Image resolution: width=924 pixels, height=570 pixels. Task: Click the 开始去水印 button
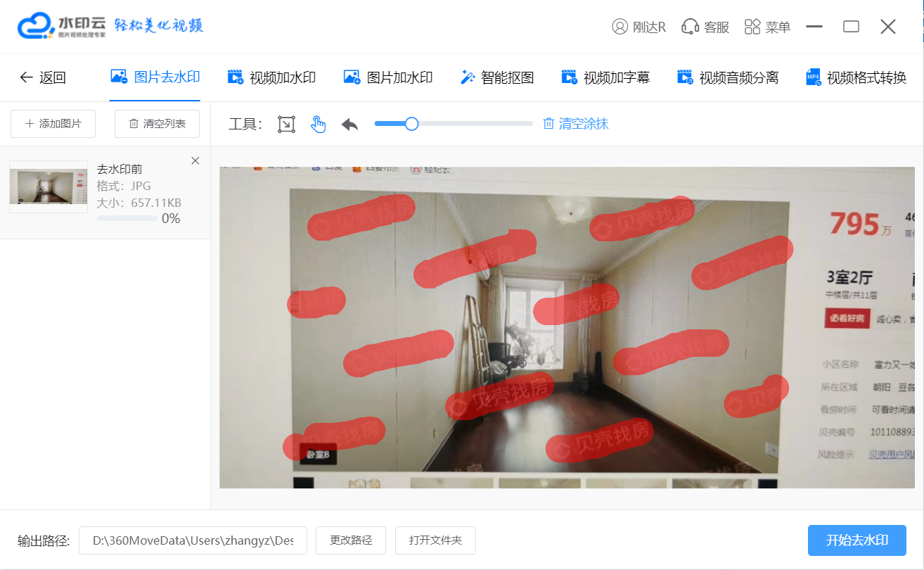point(856,540)
